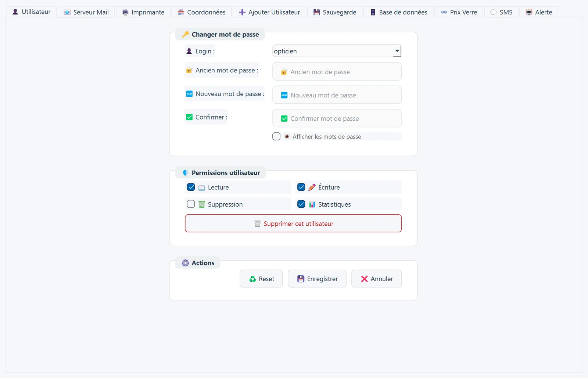
Task: Click the eye icon beside Afficher les mots de passe
Action: pyautogui.click(x=287, y=136)
